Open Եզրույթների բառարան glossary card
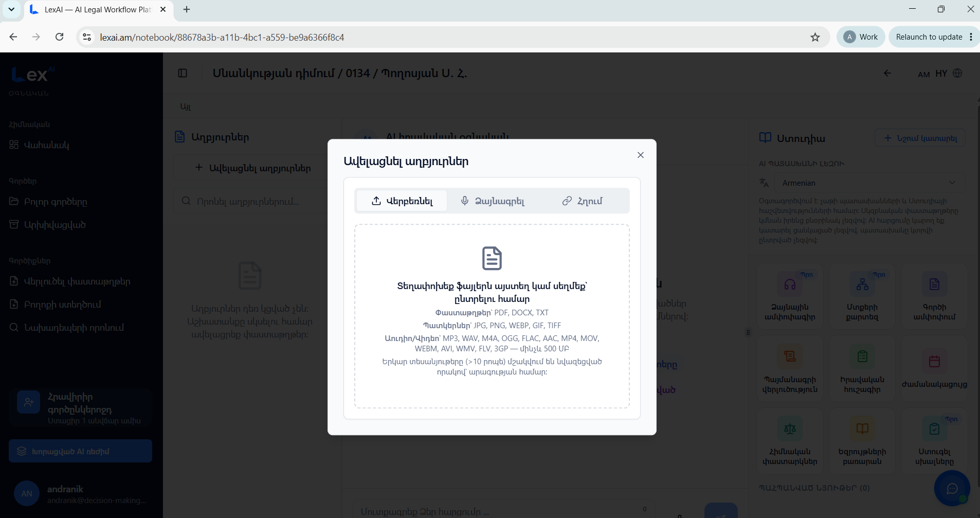Image resolution: width=980 pixels, height=518 pixels. click(862, 441)
